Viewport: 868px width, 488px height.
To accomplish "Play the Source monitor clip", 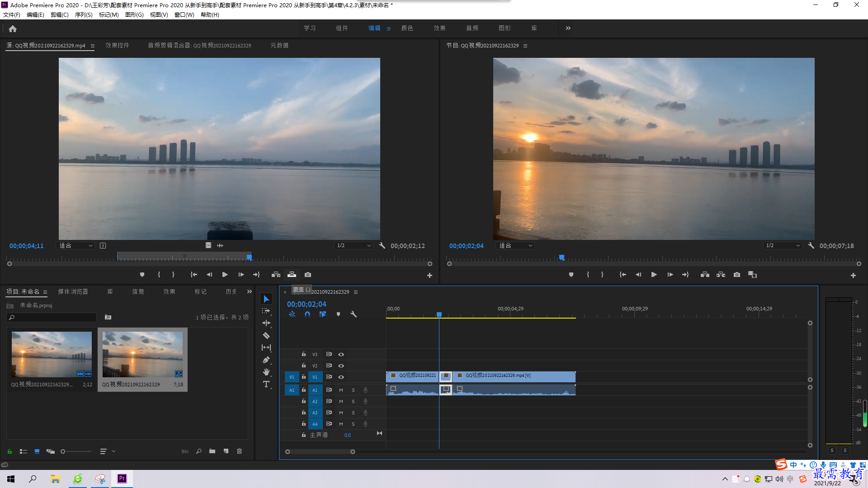I will tap(225, 275).
